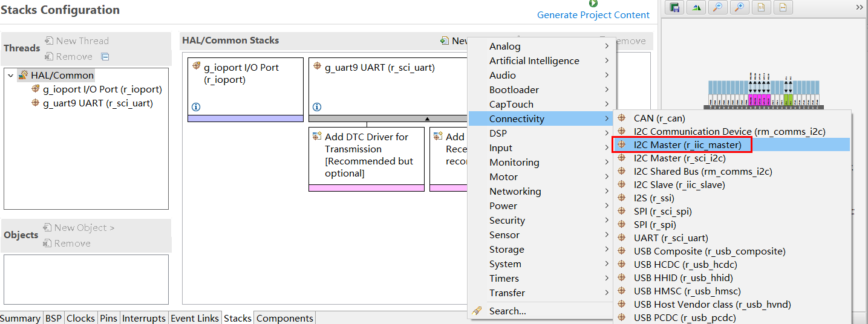Click the magnifier icon beside Search...
The image size is (868, 324).
coord(477,311)
